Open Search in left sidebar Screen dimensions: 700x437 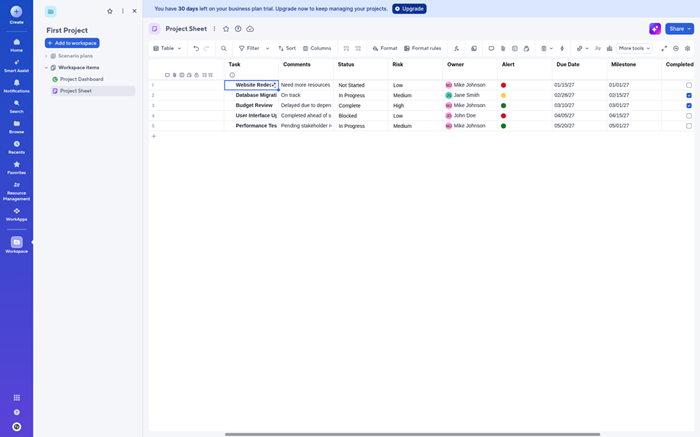click(17, 106)
